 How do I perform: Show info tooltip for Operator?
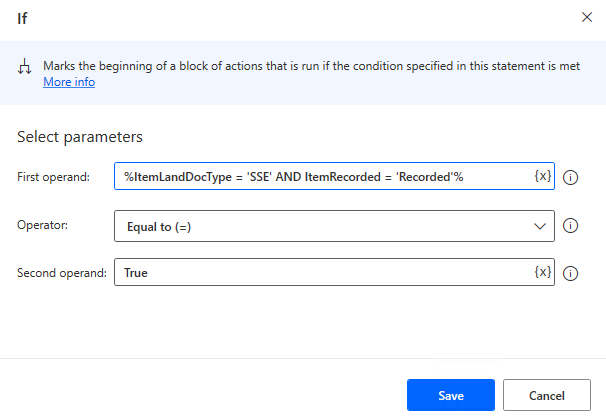click(x=570, y=226)
